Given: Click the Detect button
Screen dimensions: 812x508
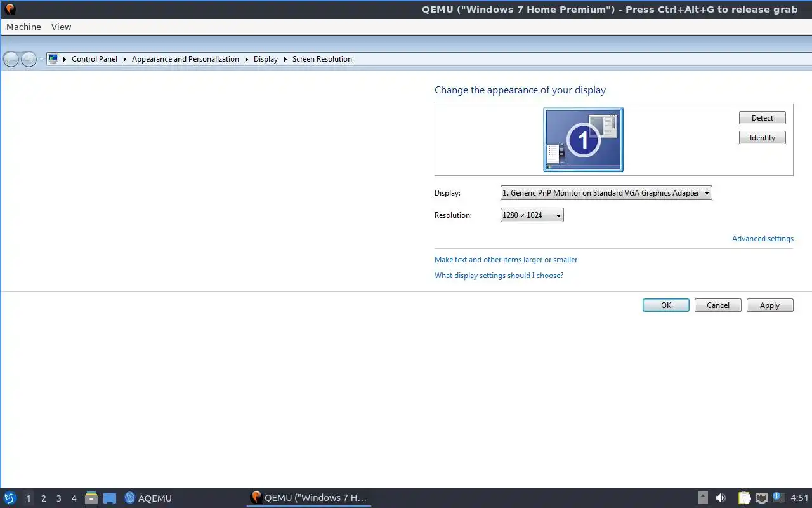Looking at the screenshot, I should 762,118.
